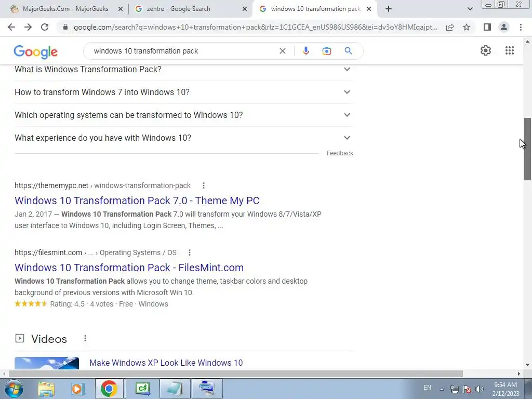Open the clock showing 9:54 AM
The image size is (532, 399).
(x=506, y=389)
